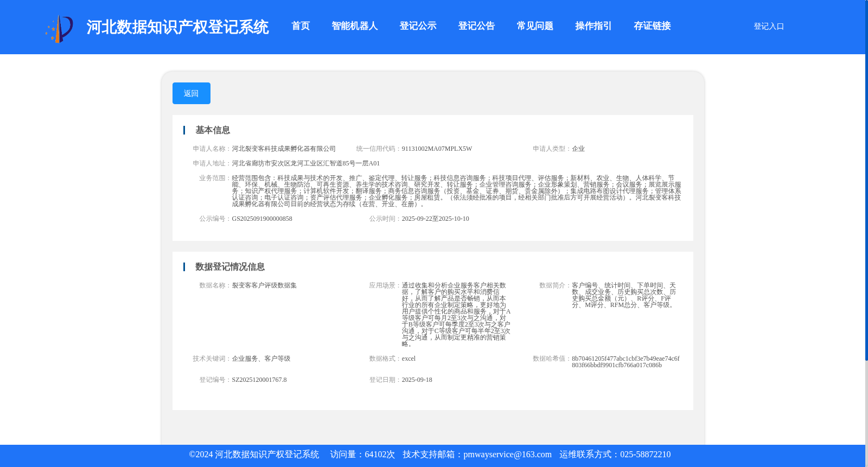Click the 数据哈希值 label

pos(552,359)
